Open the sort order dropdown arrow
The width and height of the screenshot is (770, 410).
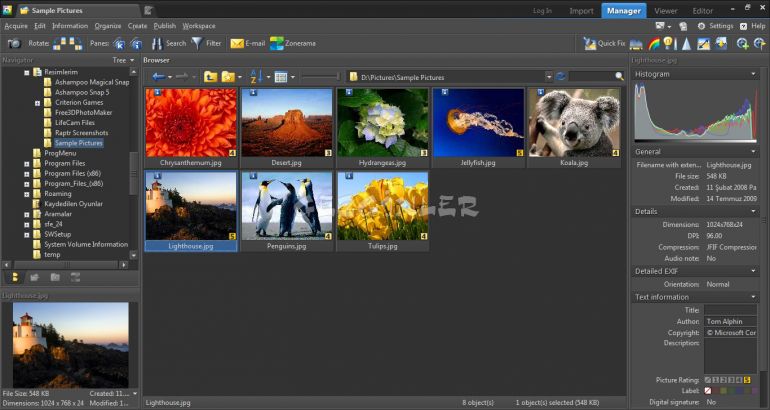(268, 77)
